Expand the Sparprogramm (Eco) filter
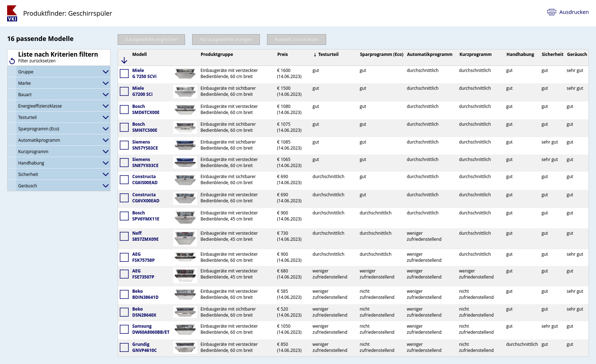Image resolution: width=596 pixels, height=364 pixels. click(59, 129)
